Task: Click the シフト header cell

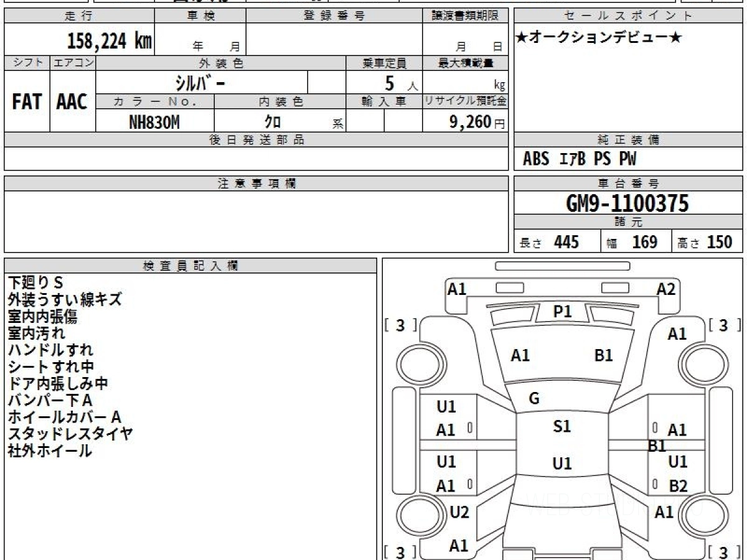Action: [x=27, y=63]
